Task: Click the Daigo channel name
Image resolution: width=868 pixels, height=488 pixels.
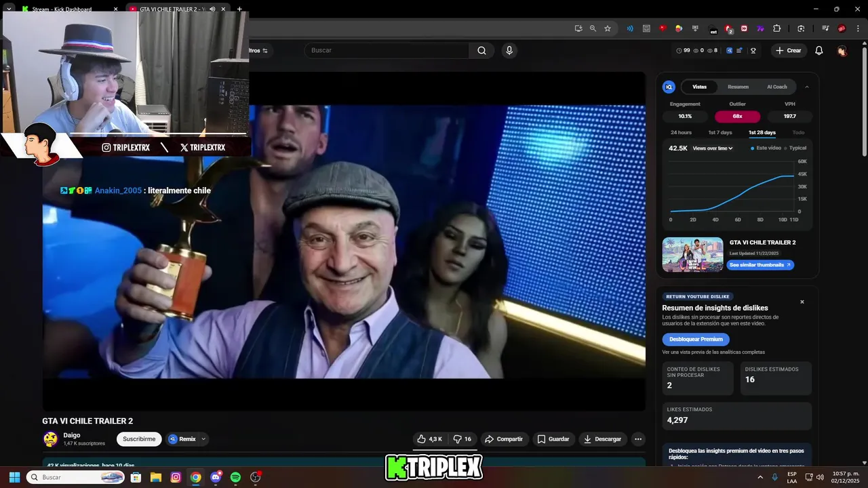Action: click(72, 435)
